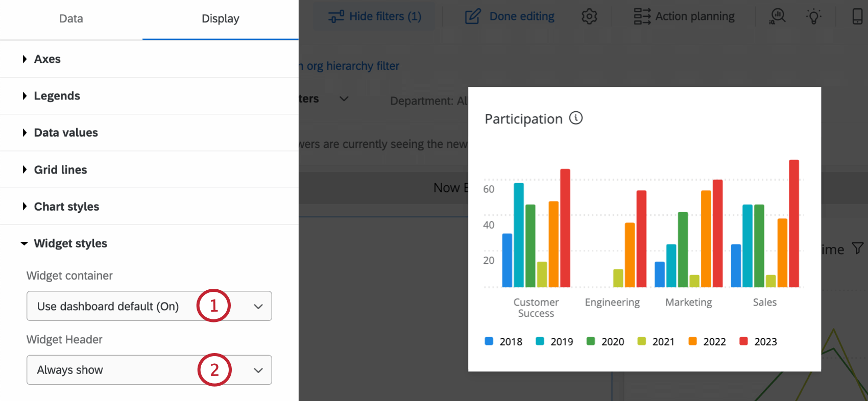868x401 pixels.
Task: Switch to the Display tab
Action: [220, 19]
